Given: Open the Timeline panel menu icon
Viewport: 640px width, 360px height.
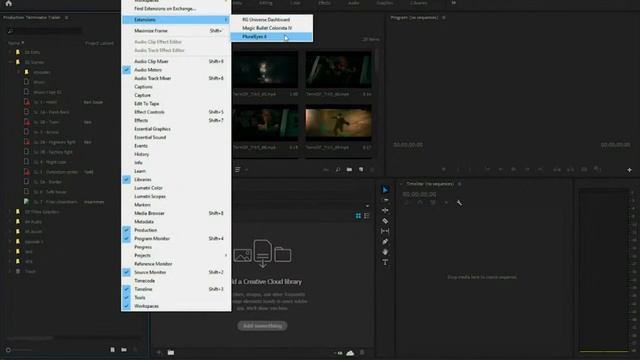Looking at the screenshot, I should [x=459, y=184].
